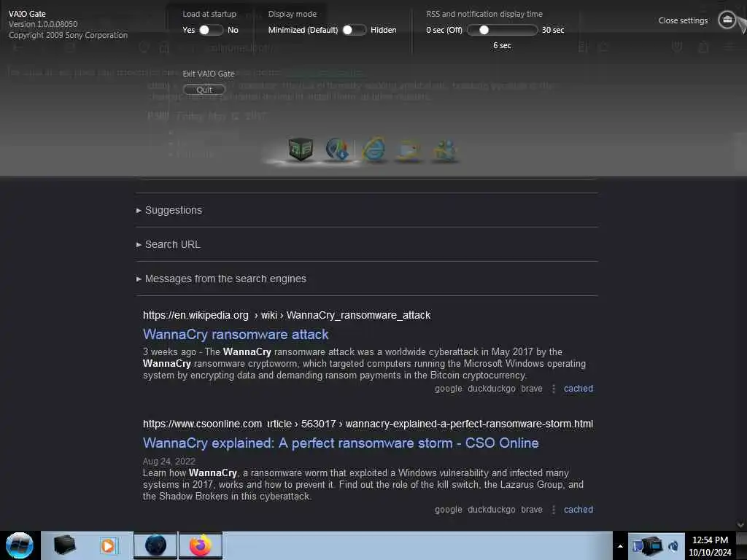747x560 pixels.
Task: Click duckduckgo under the CSO Online result
Action: (491, 510)
